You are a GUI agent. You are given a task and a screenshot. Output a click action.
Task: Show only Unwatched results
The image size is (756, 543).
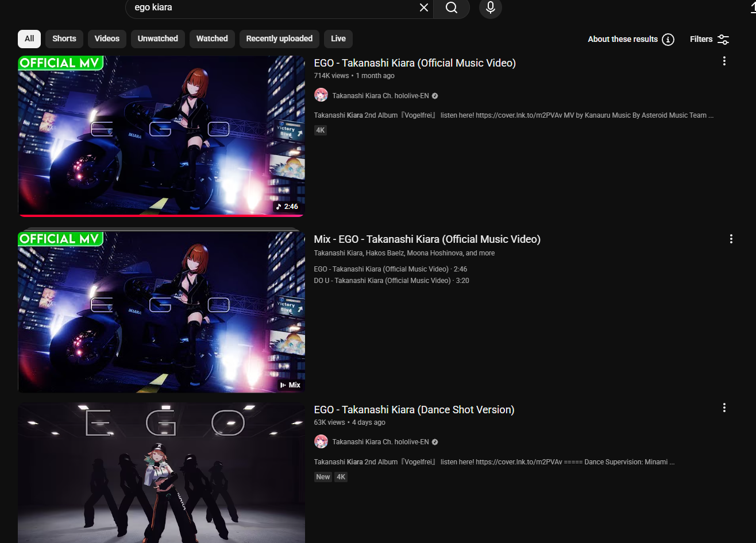[x=158, y=38]
